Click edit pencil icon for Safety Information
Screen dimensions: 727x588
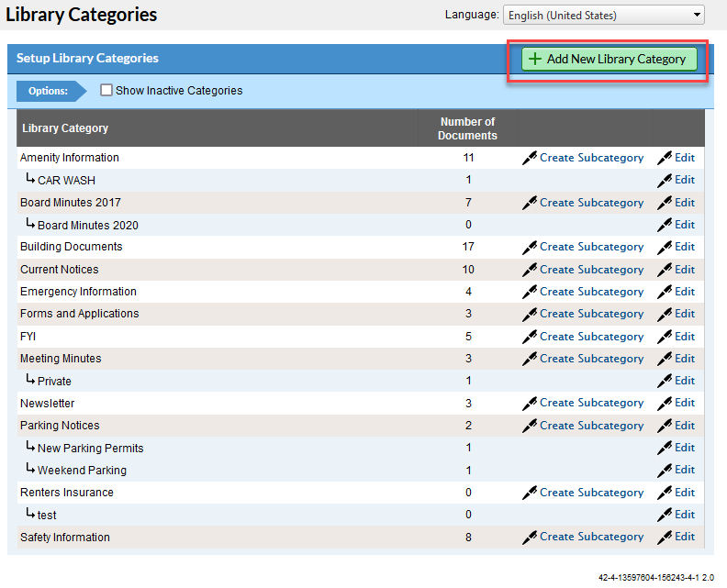(x=665, y=537)
